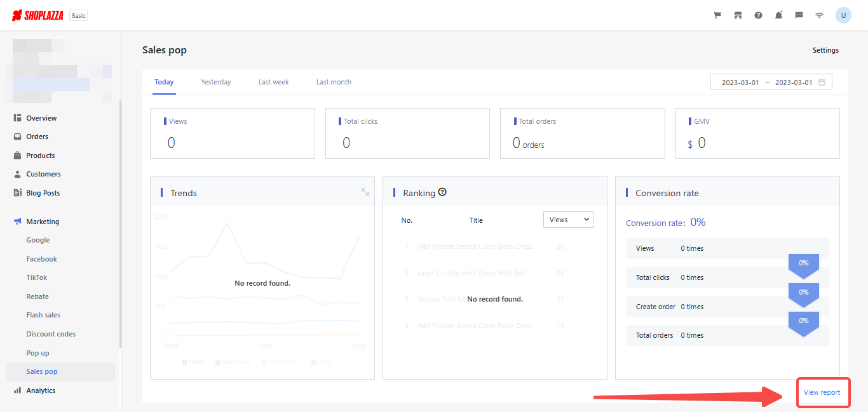Screen dimensions: 868x412
Task: Switch to the Last week tab
Action: (274, 82)
